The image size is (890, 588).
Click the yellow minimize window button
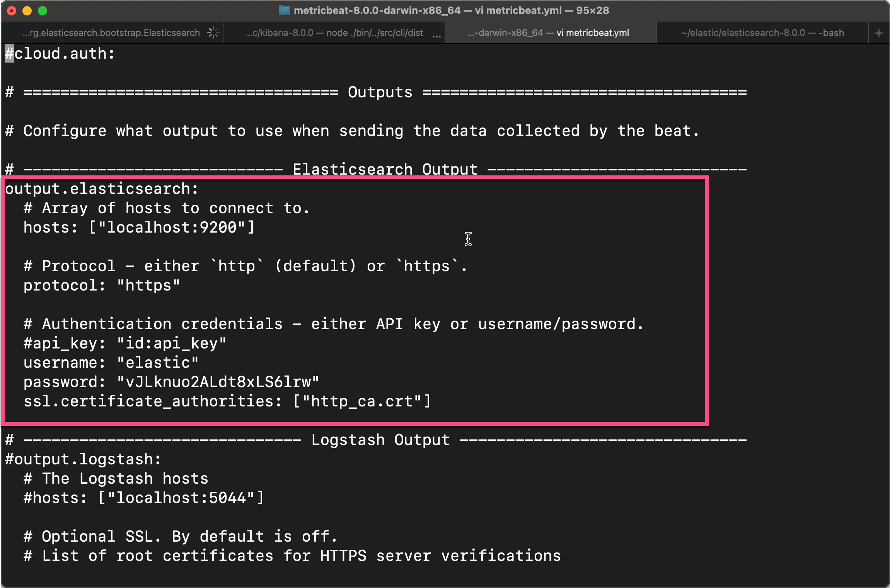(x=27, y=11)
